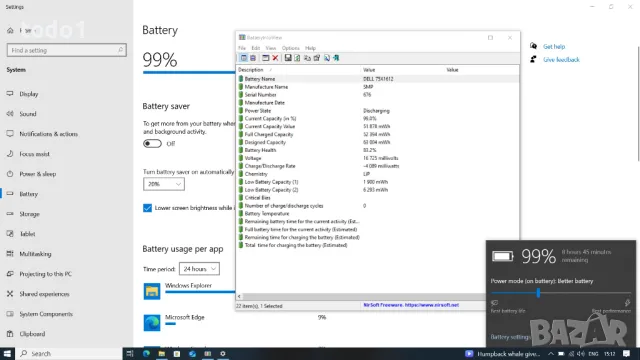Open File Explorer from the taskbar
This screenshot has height=360, width=640.
coord(162,354)
